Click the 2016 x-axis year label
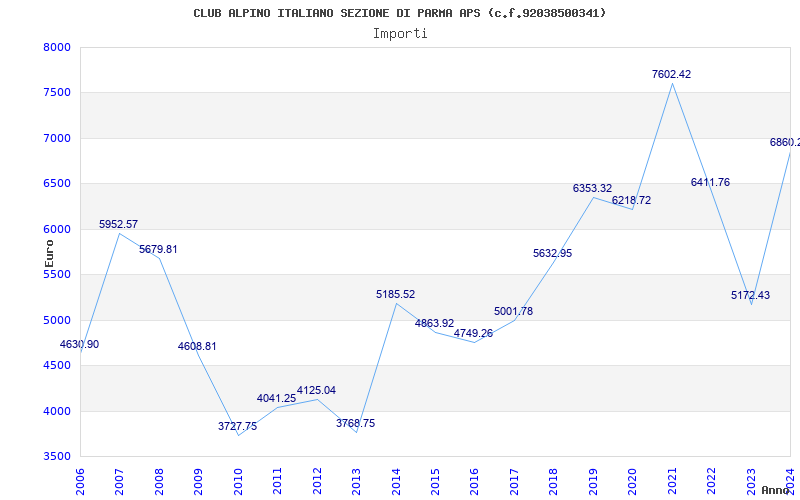The height and width of the screenshot is (500, 800). 474,481
